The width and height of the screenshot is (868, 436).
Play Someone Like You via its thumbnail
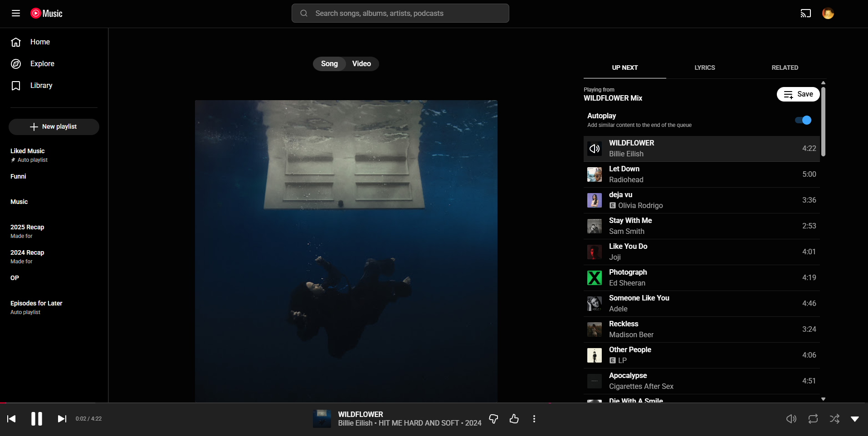595,304
